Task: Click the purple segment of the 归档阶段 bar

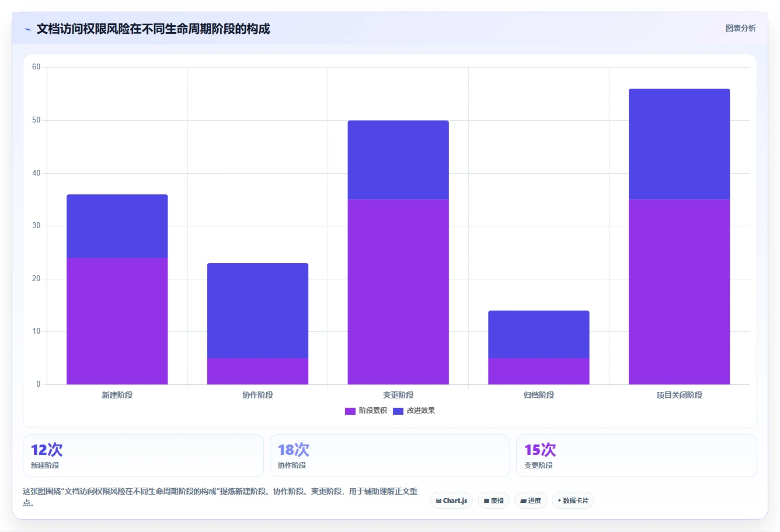Action: 539,371
